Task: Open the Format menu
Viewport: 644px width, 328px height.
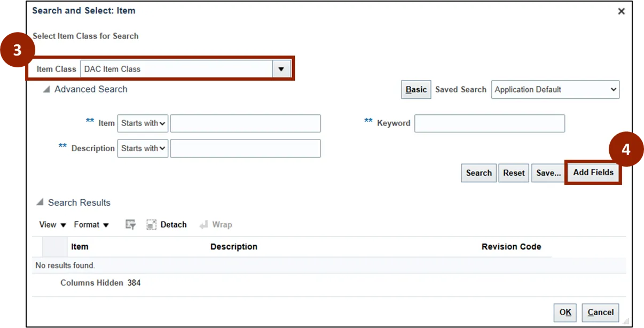Action: click(91, 225)
